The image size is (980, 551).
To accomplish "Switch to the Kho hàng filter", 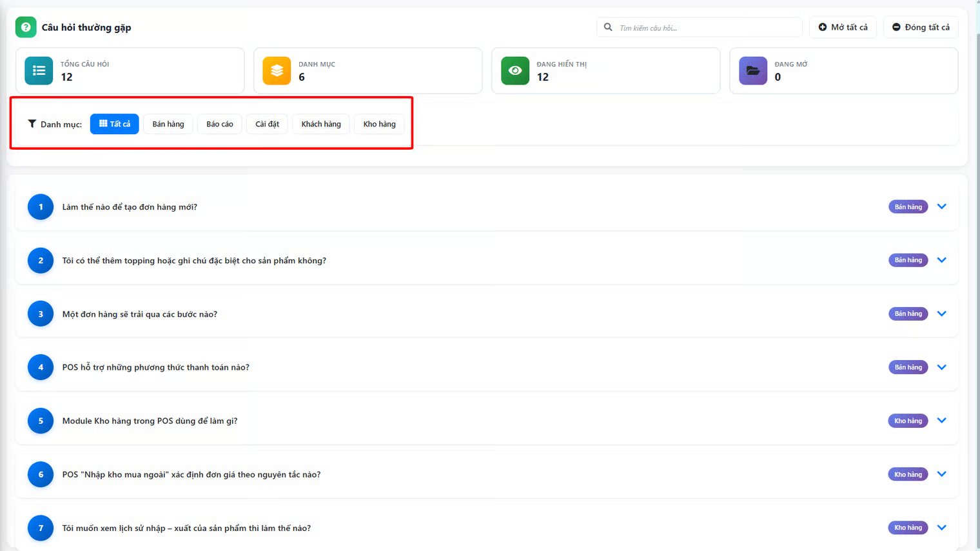I will click(x=379, y=124).
